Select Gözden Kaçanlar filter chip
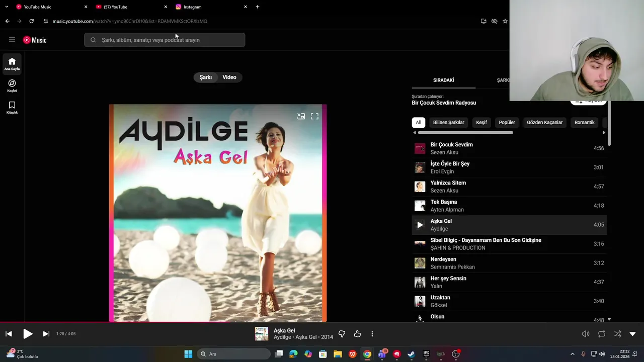 tap(545, 122)
